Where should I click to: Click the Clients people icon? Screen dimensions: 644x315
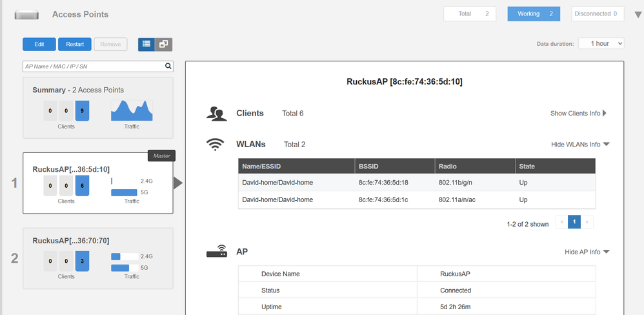(216, 114)
